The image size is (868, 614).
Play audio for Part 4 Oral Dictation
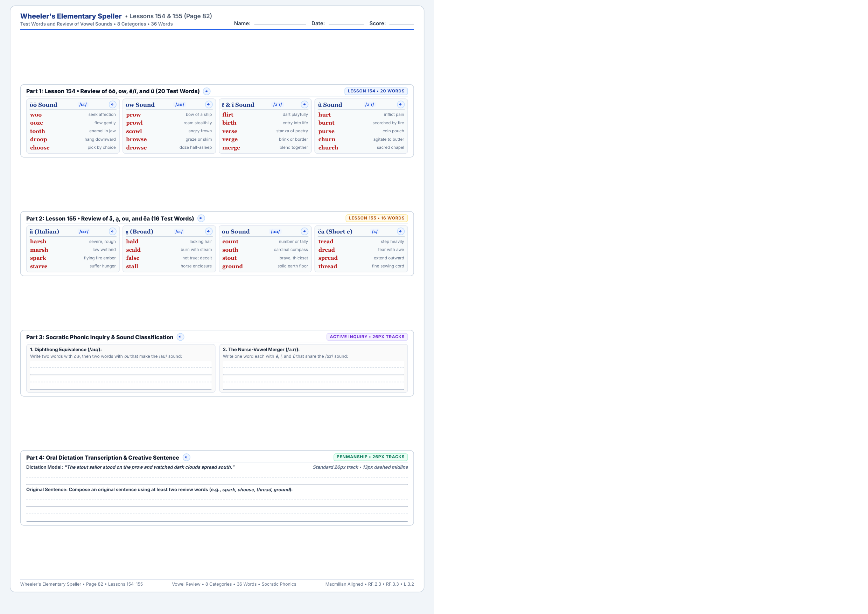coord(187,457)
